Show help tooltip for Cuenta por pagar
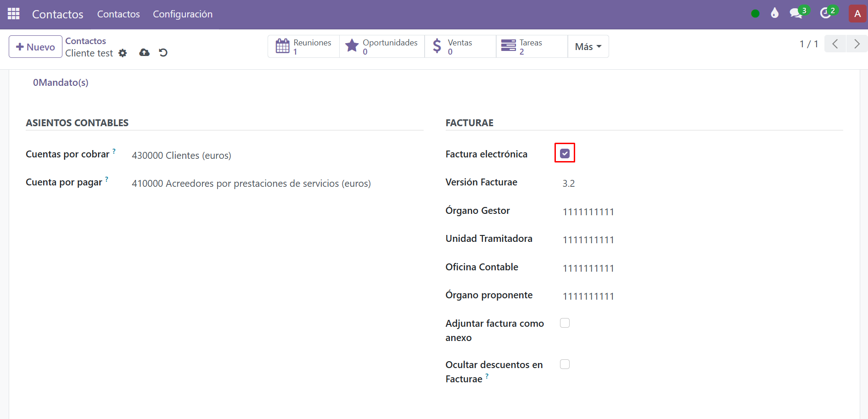This screenshot has height=419, width=868. (x=106, y=179)
